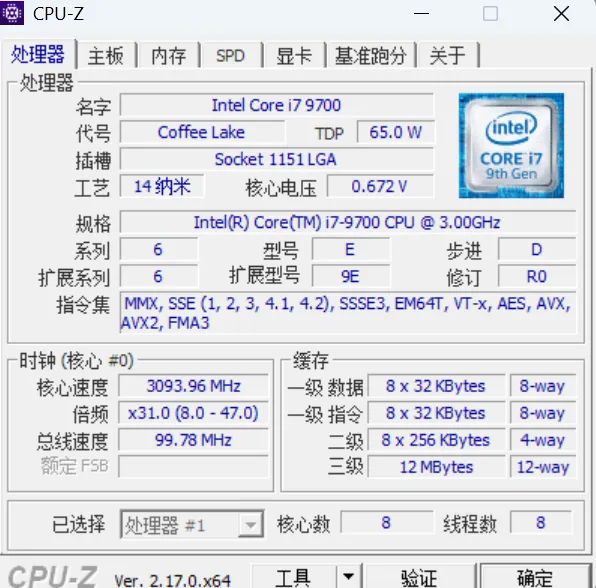Switch to the 主板 tab
The width and height of the screenshot is (596, 588).
pyautogui.click(x=106, y=55)
